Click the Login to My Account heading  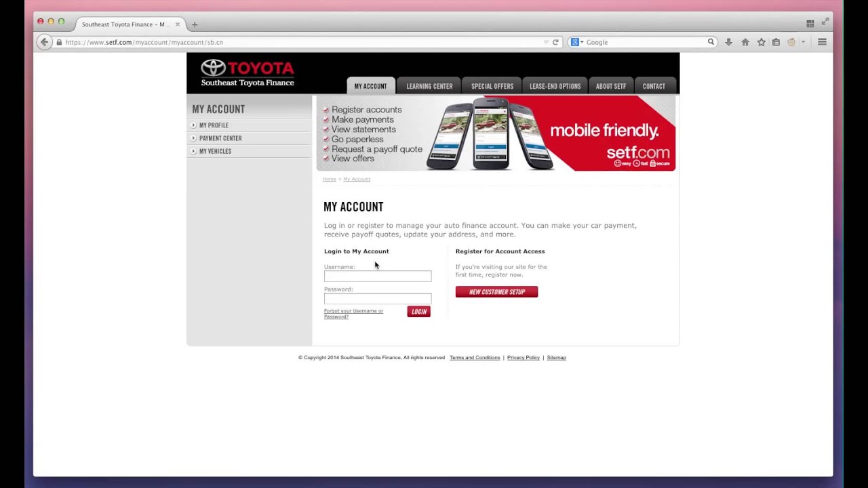(x=357, y=251)
